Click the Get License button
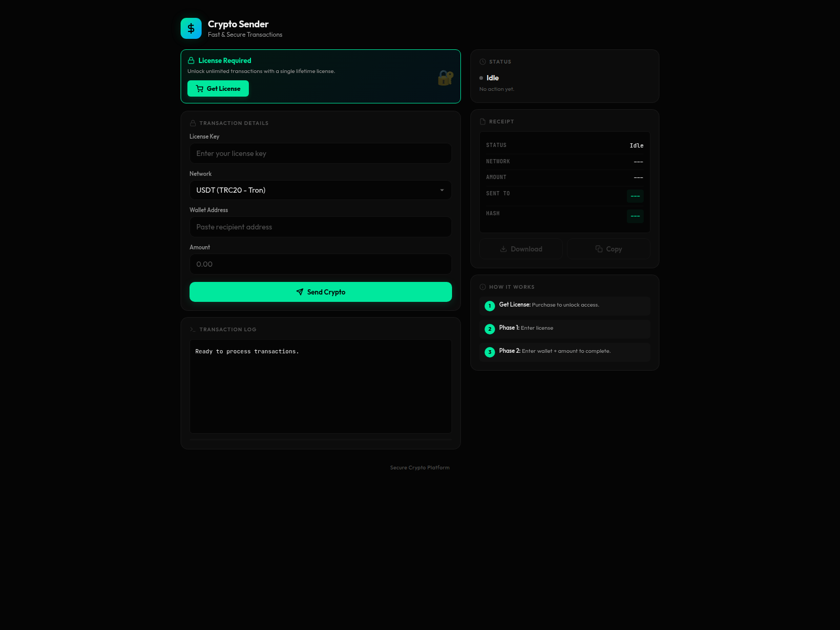 [218, 89]
